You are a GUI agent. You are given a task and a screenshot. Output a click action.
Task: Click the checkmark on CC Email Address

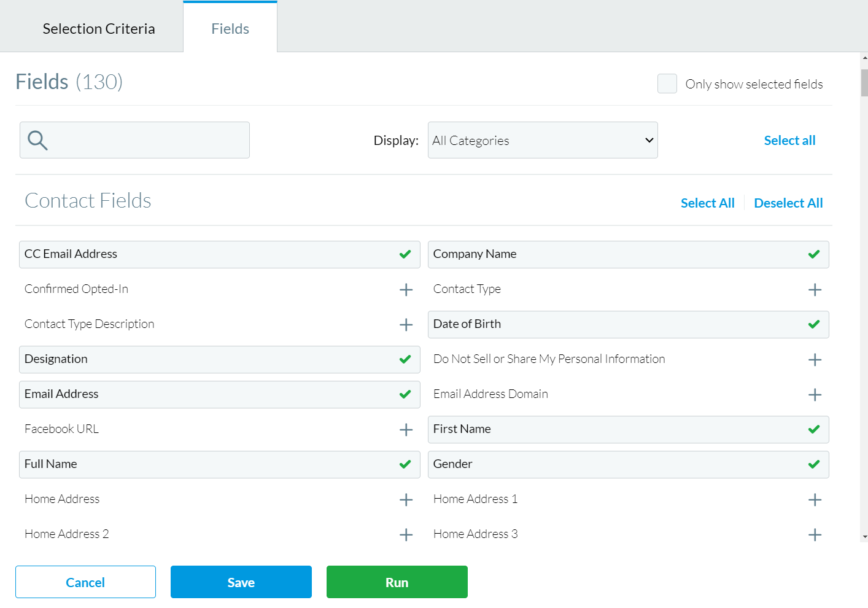[x=406, y=254]
